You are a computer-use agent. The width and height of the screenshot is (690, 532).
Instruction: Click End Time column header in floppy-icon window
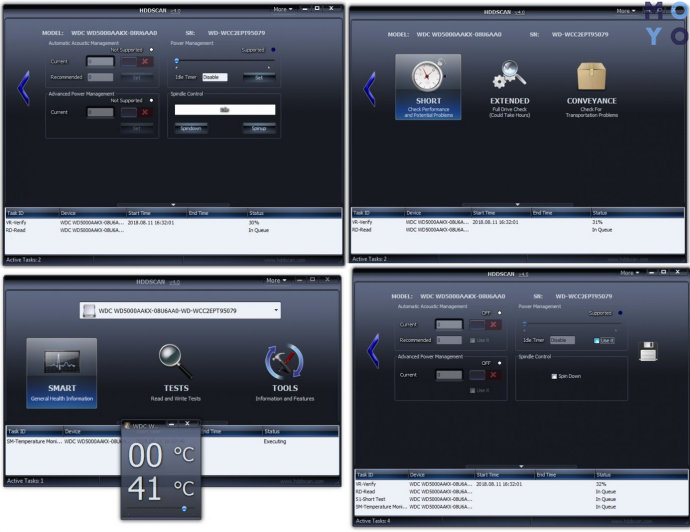coord(564,475)
